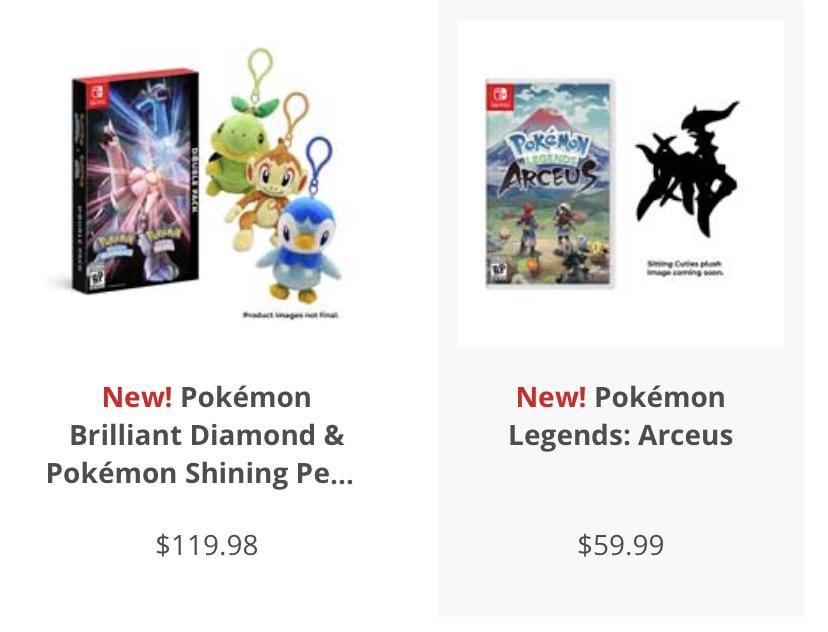
Task: Click the $119.98 price
Action: coord(207,545)
